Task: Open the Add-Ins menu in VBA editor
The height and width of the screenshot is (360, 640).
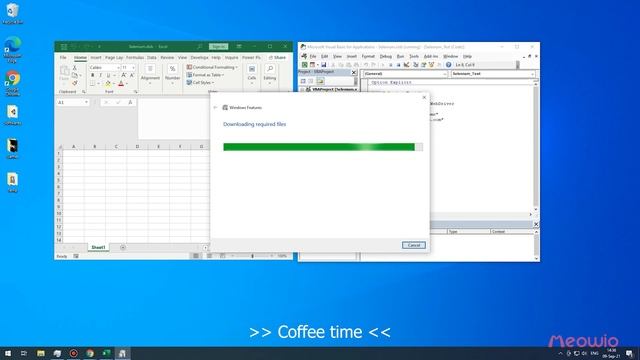Action: click(x=431, y=56)
